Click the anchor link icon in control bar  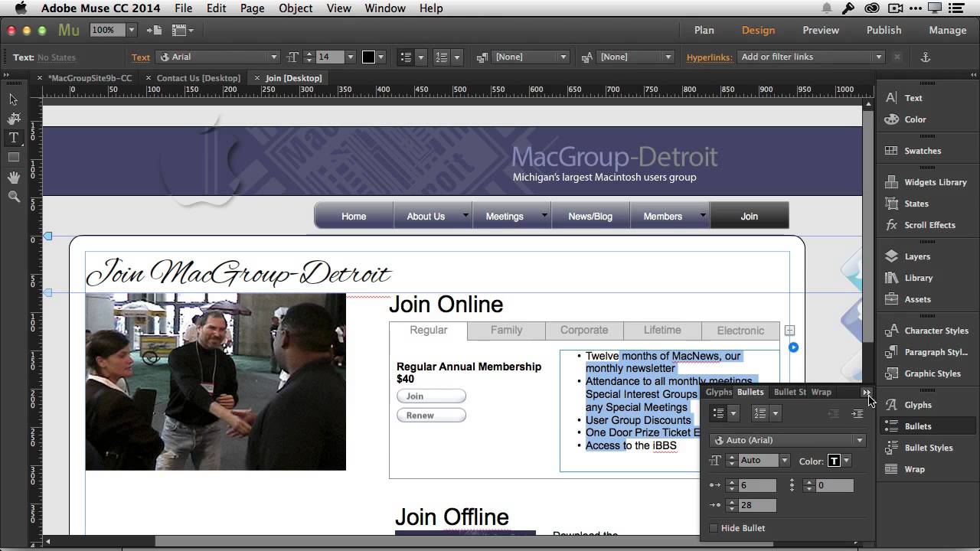tap(925, 57)
